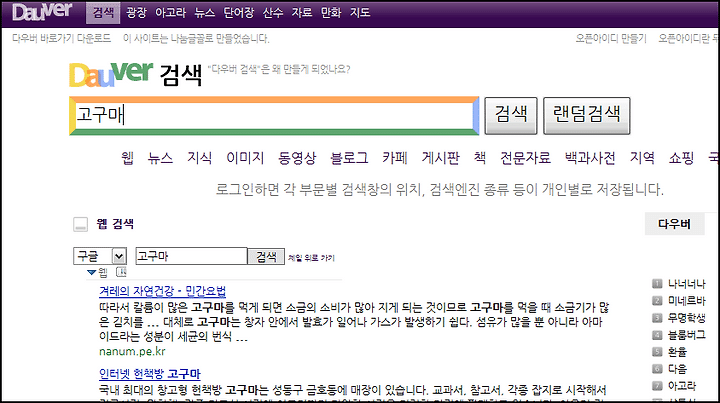Select the 뉴스 search category below search box
The width and height of the screenshot is (720, 403).
tap(160, 158)
